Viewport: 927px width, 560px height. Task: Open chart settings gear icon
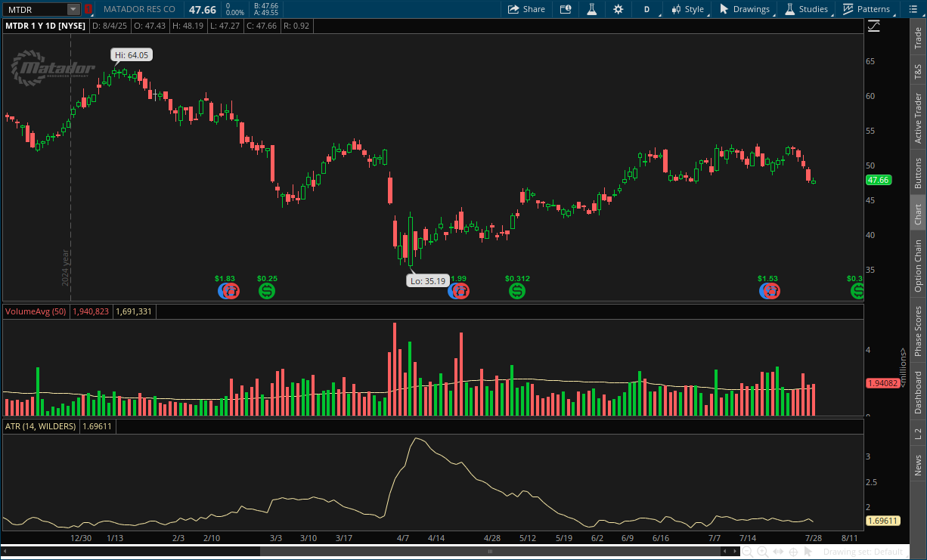[x=619, y=9]
